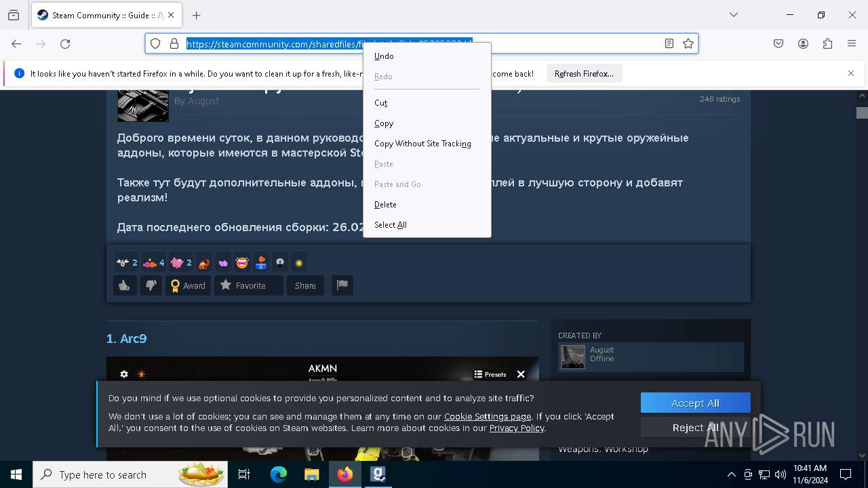Reload the current page

(x=65, y=43)
